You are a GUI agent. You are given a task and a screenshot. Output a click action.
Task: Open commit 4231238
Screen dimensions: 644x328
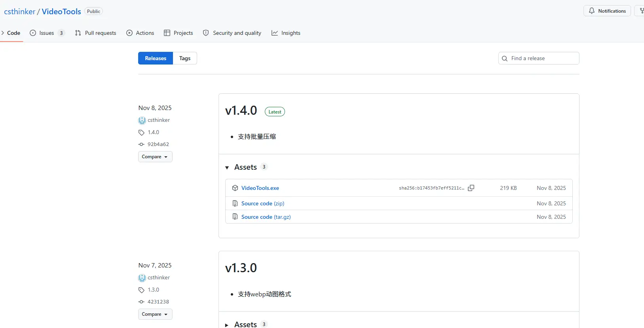tap(158, 302)
